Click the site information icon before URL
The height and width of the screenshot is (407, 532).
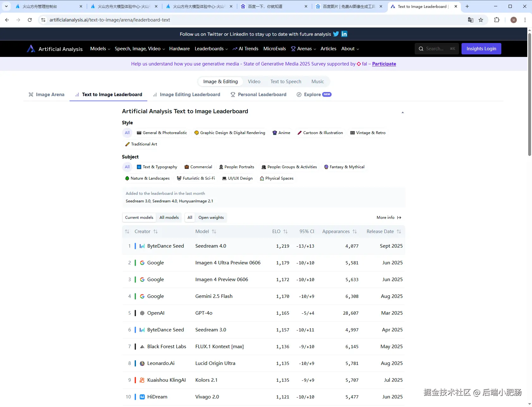[43, 20]
